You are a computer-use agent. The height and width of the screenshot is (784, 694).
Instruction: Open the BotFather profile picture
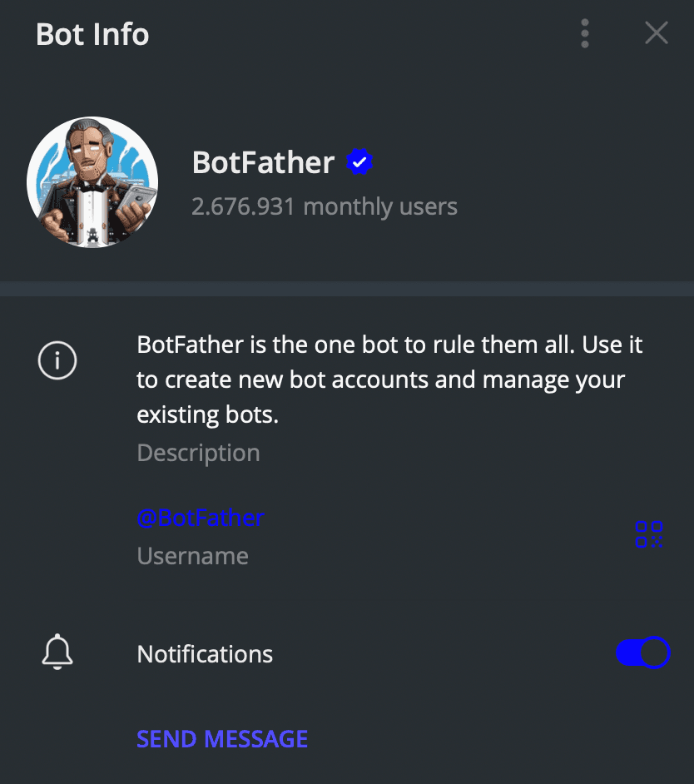[92, 182]
